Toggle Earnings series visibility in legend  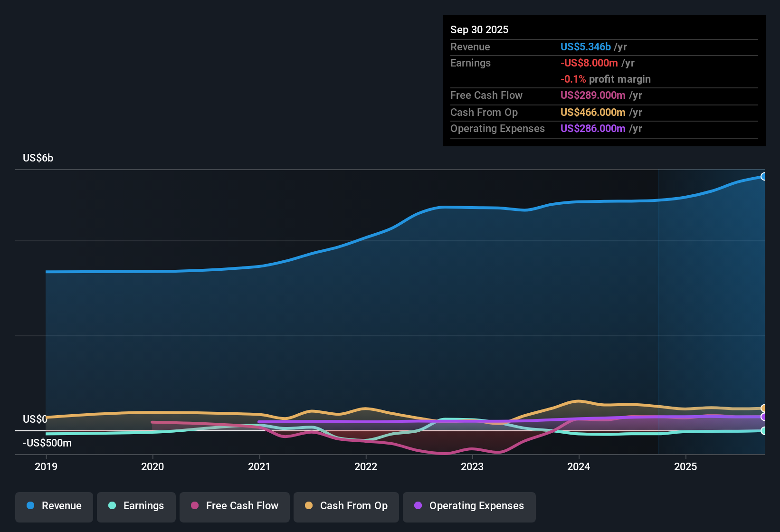(136, 506)
